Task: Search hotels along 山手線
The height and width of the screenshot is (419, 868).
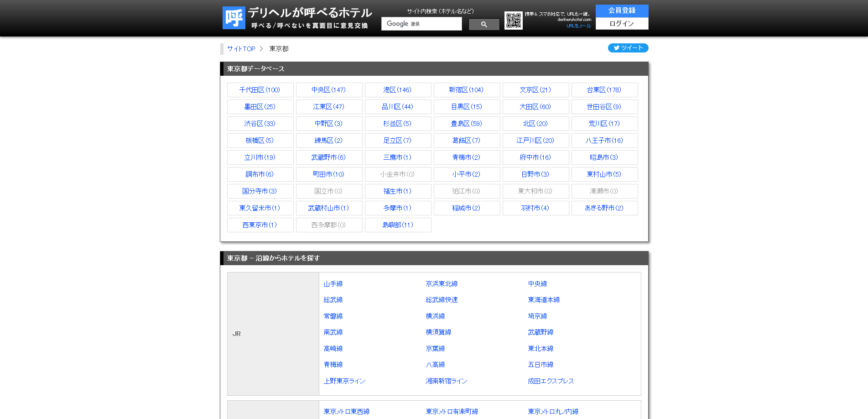Action: coord(333,284)
